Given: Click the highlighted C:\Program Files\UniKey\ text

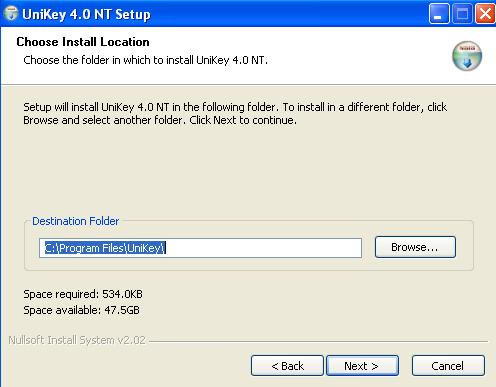Looking at the screenshot, I should click(105, 248).
